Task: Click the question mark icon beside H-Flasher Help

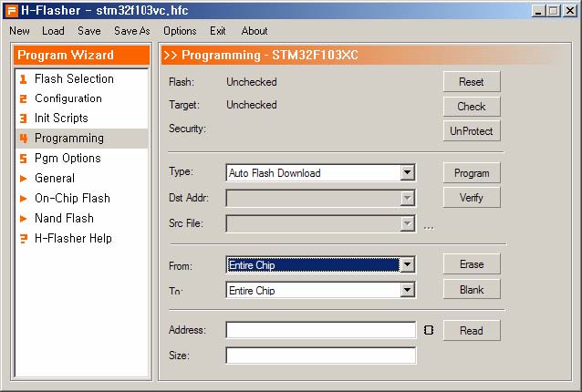Action: pyautogui.click(x=24, y=239)
